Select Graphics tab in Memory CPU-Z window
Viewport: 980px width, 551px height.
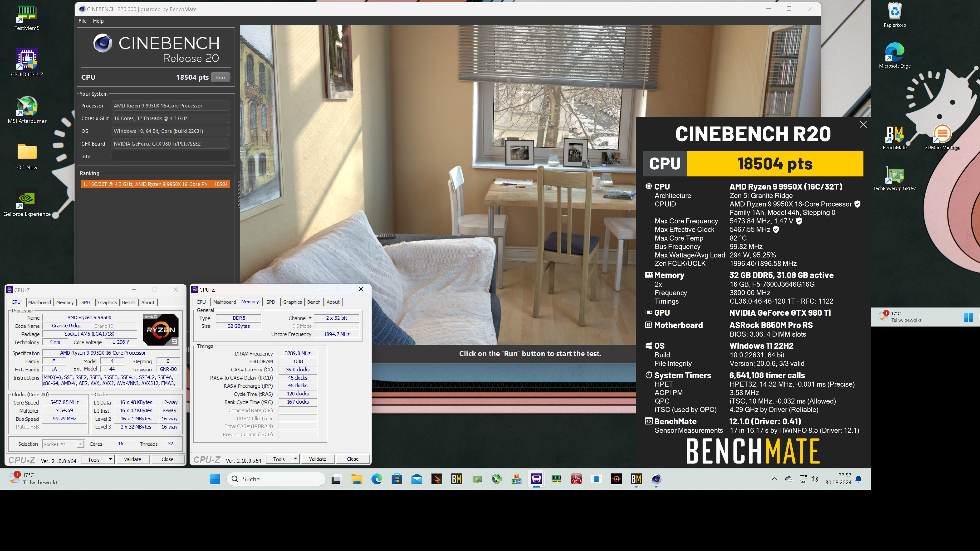(x=293, y=302)
